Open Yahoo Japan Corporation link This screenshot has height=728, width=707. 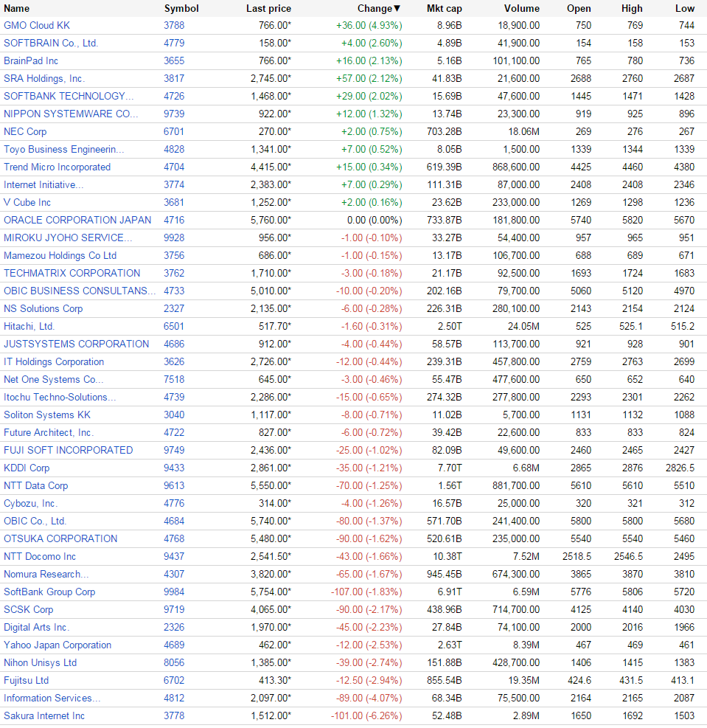[x=58, y=645]
